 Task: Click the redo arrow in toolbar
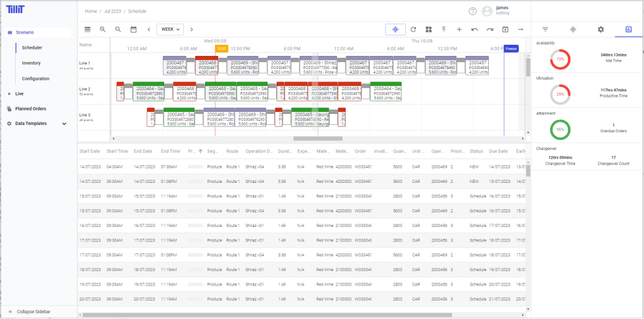pyautogui.click(x=490, y=30)
